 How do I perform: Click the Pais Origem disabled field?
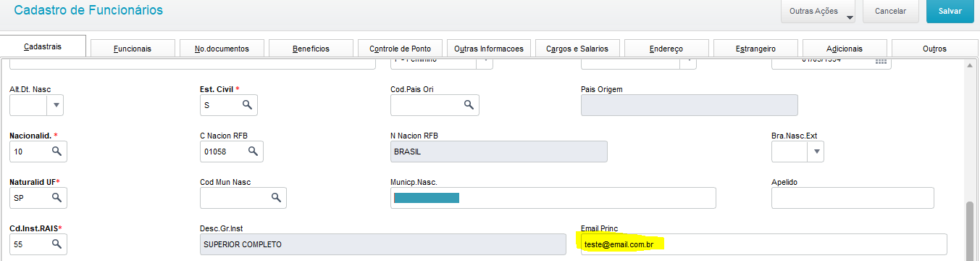pos(689,105)
